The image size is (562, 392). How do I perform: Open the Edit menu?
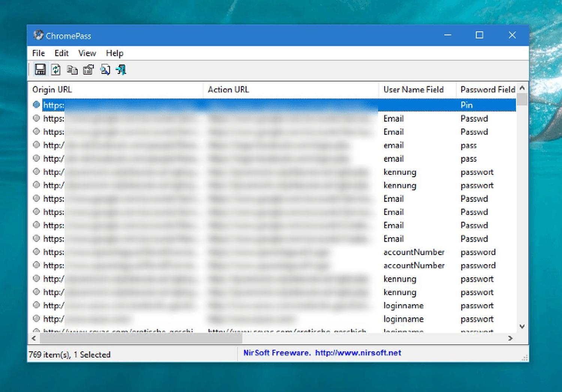(x=61, y=53)
